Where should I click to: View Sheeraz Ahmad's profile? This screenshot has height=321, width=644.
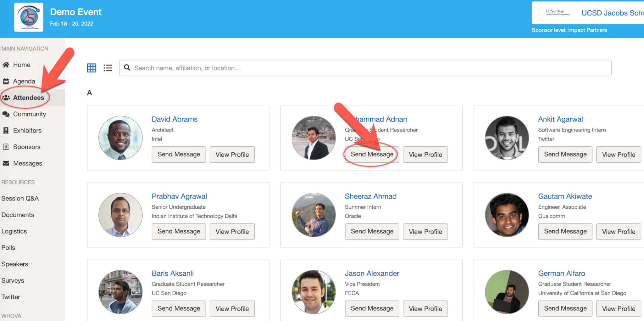click(x=425, y=231)
